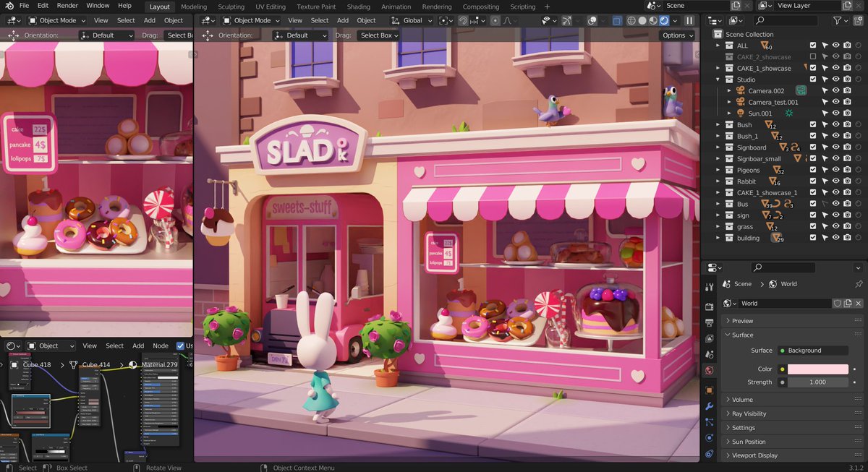Open the outliner filter dropdown

pyautogui.click(x=839, y=21)
